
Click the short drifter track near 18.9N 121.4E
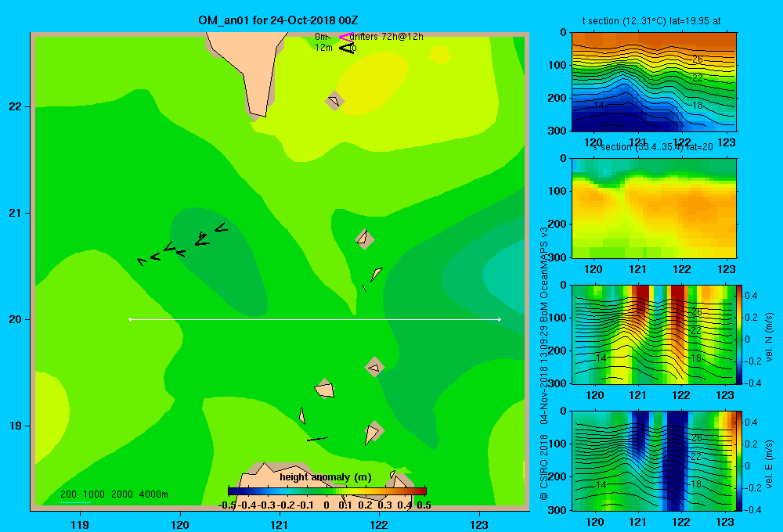[x=318, y=439]
